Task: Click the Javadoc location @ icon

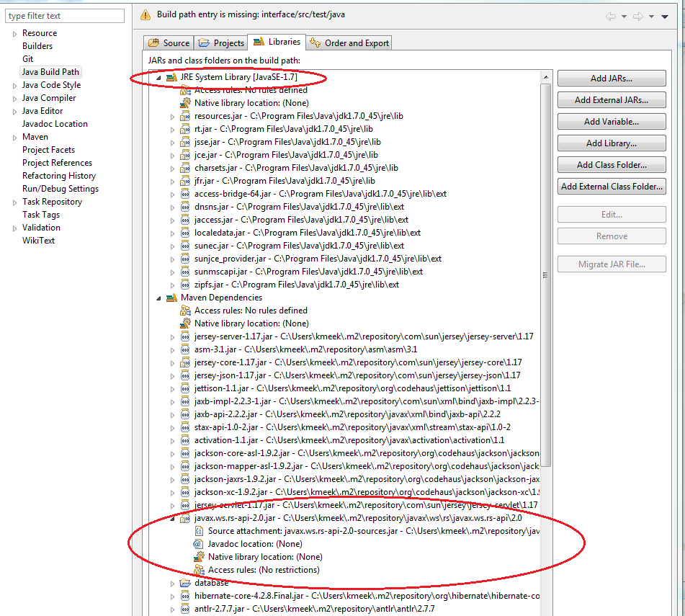Action: [x=199, y=544]
